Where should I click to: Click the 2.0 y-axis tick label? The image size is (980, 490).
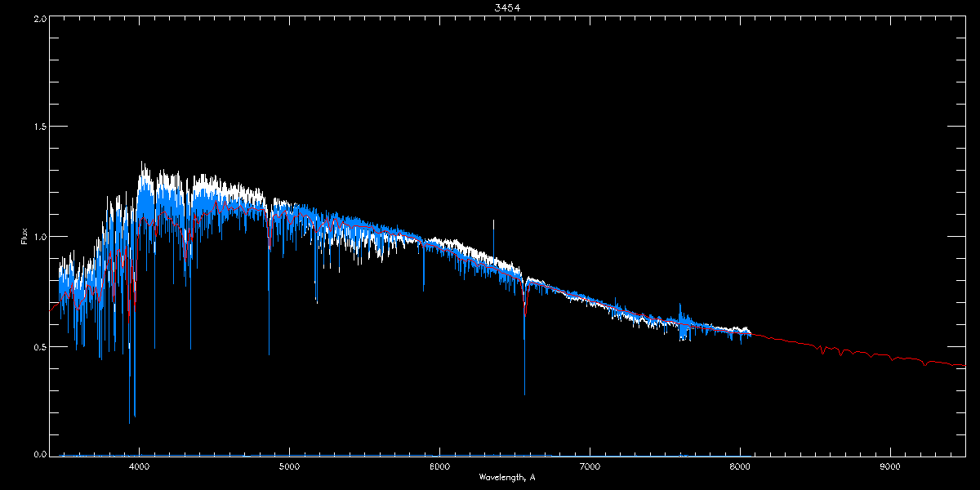pos(38,18)
